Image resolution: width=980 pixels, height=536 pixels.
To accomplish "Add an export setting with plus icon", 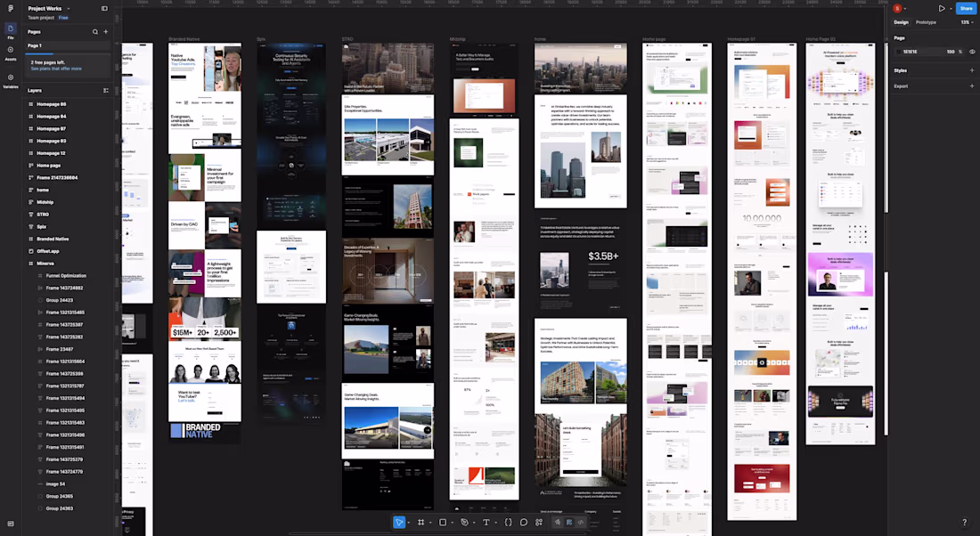I will (972, 86).
